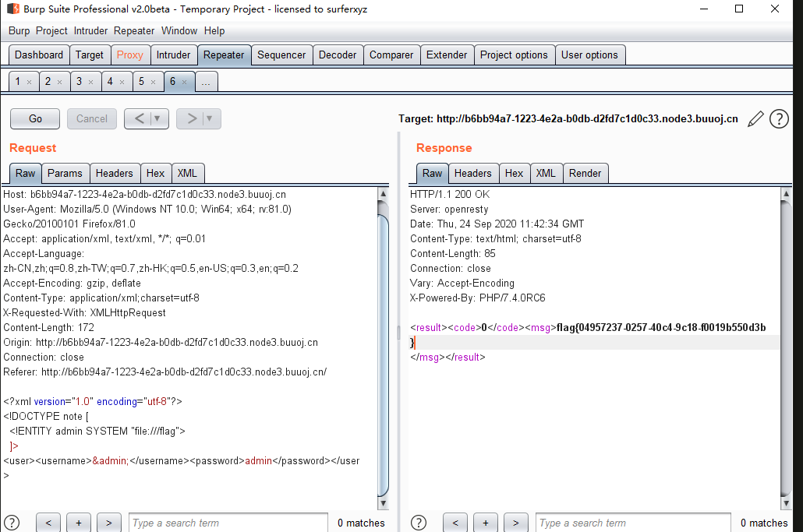Open the Intruder menu
This screenshot has height=532, width=803.
90,30
